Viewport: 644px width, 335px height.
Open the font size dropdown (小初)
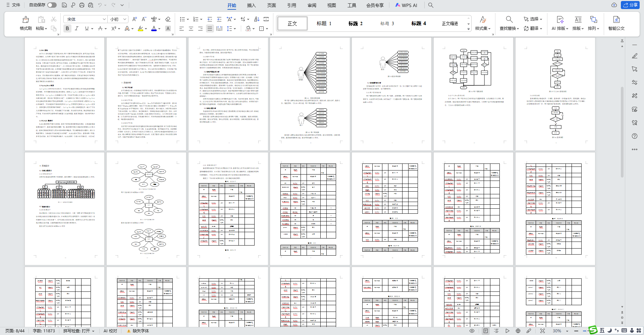click(x=125, y=19)
